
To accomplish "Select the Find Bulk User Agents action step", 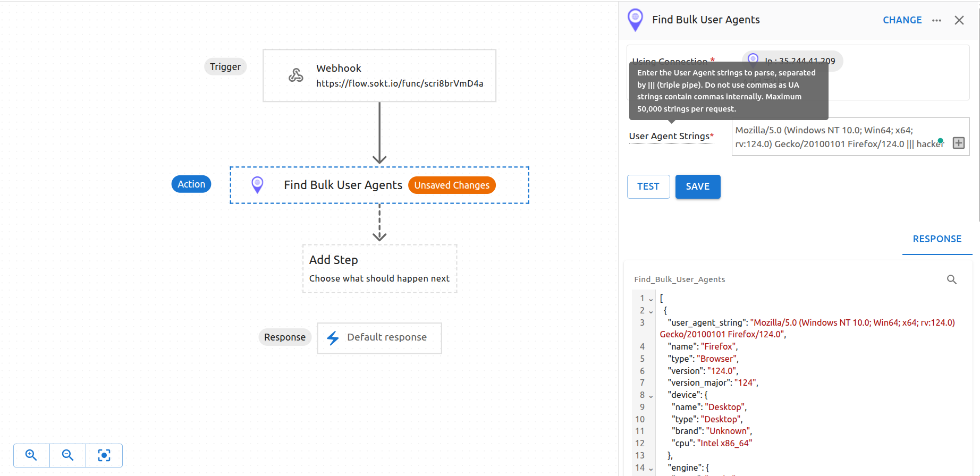I will 379,185.
